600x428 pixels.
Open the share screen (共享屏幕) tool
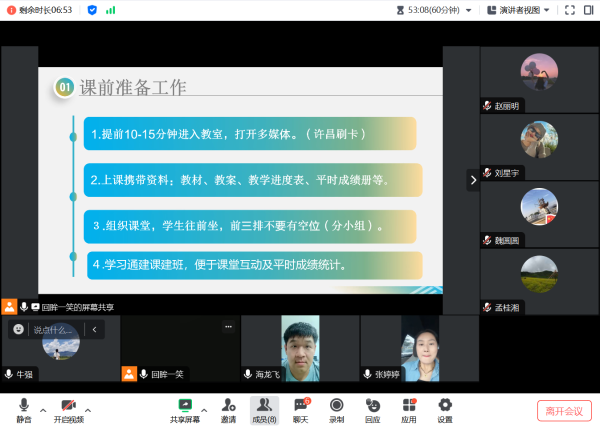coord(184,408)
